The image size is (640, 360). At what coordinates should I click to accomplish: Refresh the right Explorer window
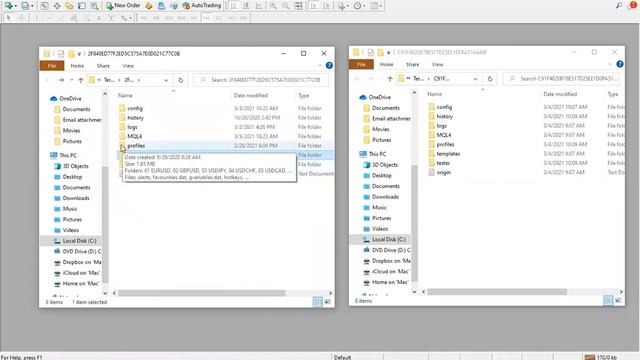[490, 79]
